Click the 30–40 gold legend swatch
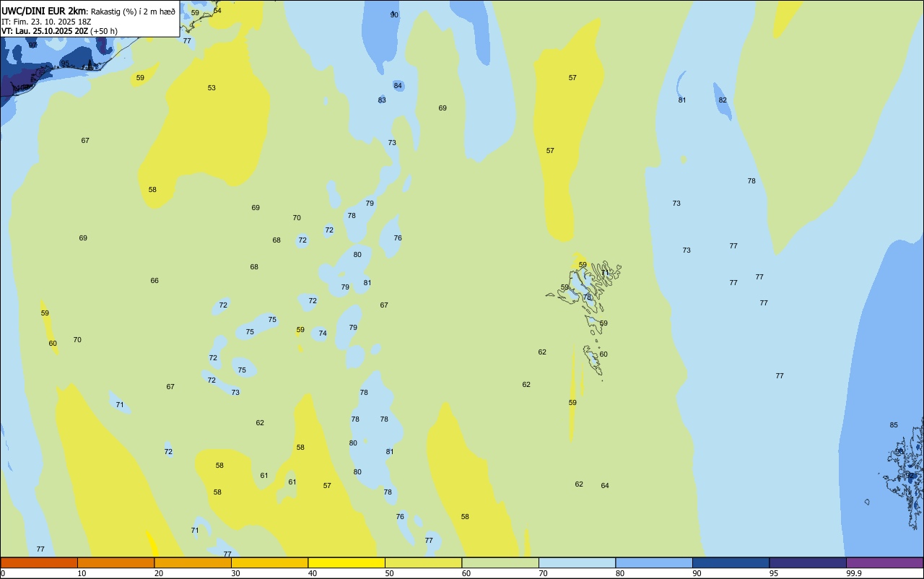This screenshot has width=924, height=579. [269, 562]
